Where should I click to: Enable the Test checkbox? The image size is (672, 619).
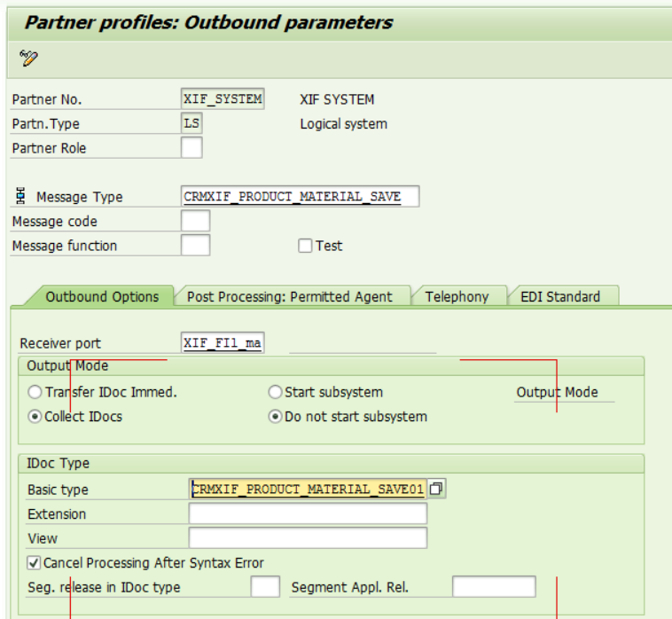click(305, 246)
